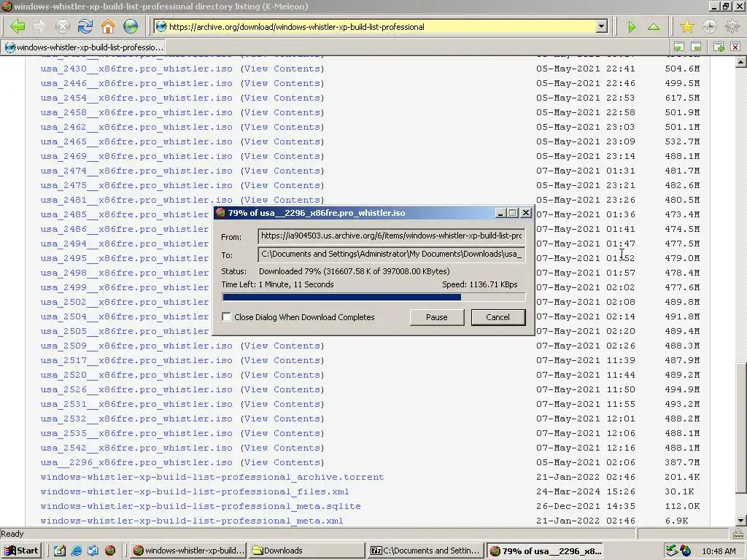
Task: Click the 10:48 AM system clock
Action: 719,551
